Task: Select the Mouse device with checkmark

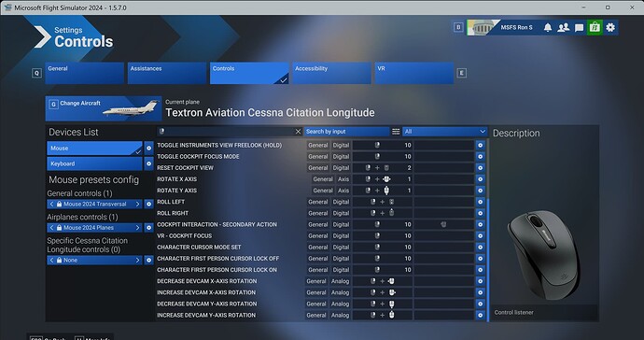Action: coord(94,148)
